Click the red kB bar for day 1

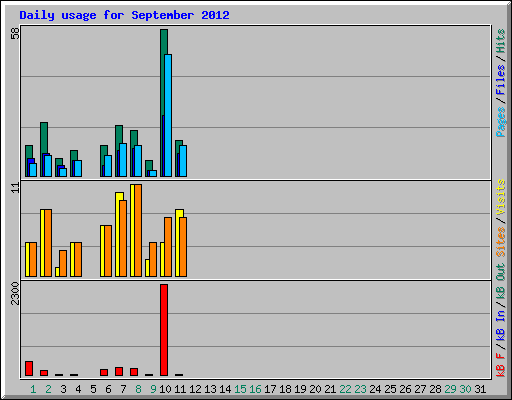point(29,368)
